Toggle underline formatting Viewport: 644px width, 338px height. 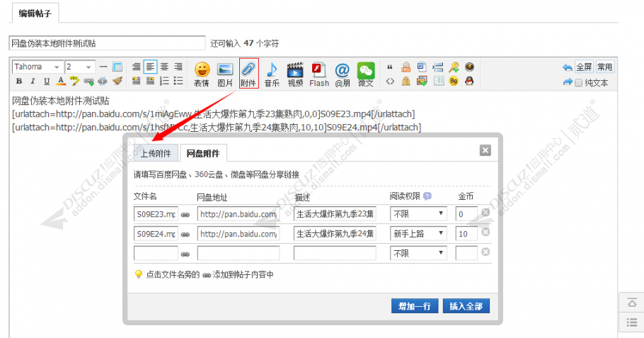[47, 81]
